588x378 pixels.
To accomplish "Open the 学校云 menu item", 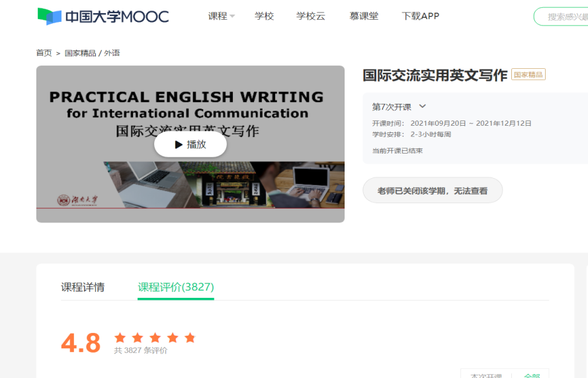I will [x=311, y=17].
